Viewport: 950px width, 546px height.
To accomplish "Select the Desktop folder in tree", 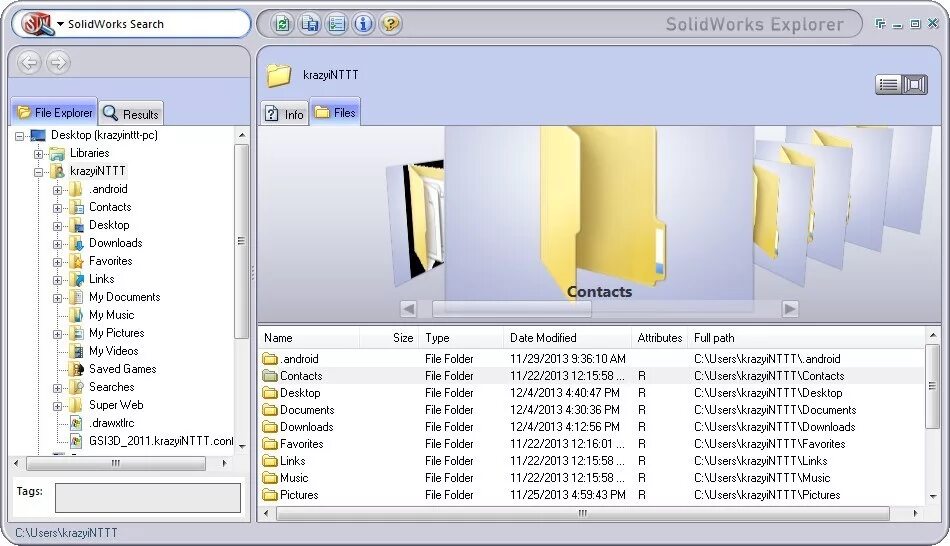I will (x=109, y=225).
